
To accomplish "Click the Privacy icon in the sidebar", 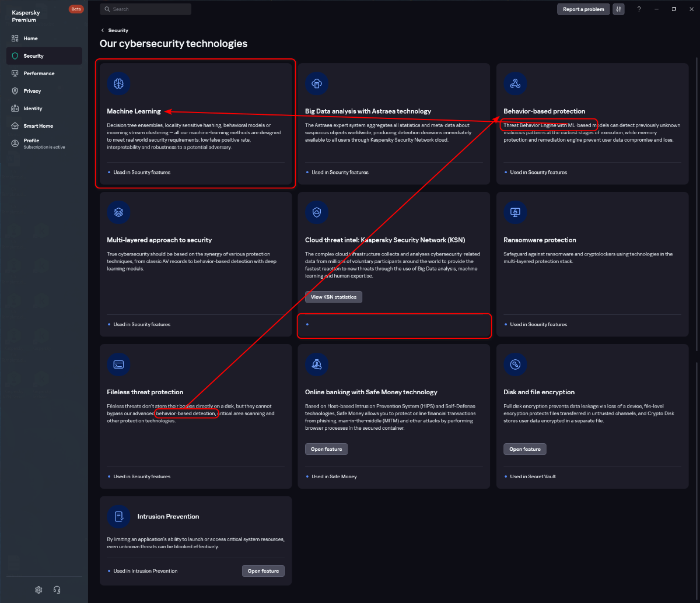I will tap(15, 91).
